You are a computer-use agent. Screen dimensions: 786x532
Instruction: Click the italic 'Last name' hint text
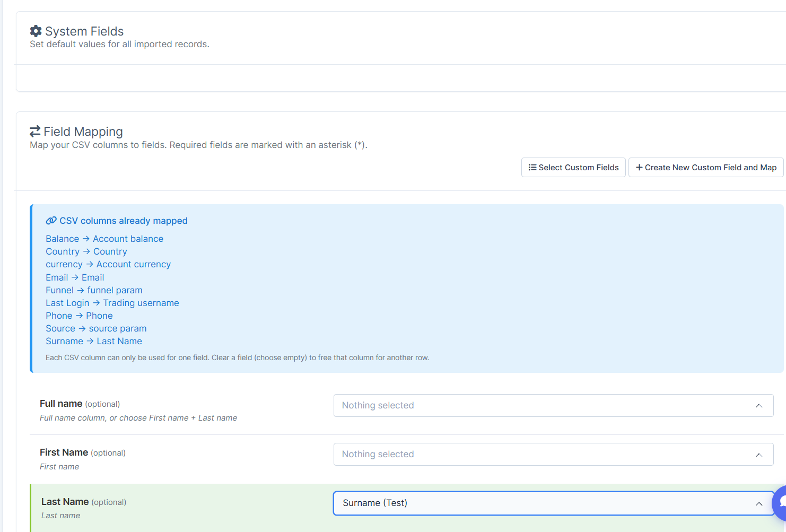(x=61, y=516)
